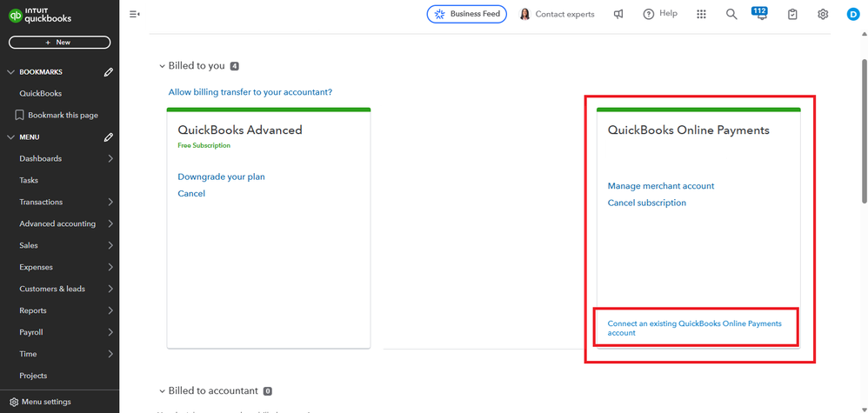Click Cancel subscription link
This screenshot has height=413, width=868.
[x=646, y=203]
